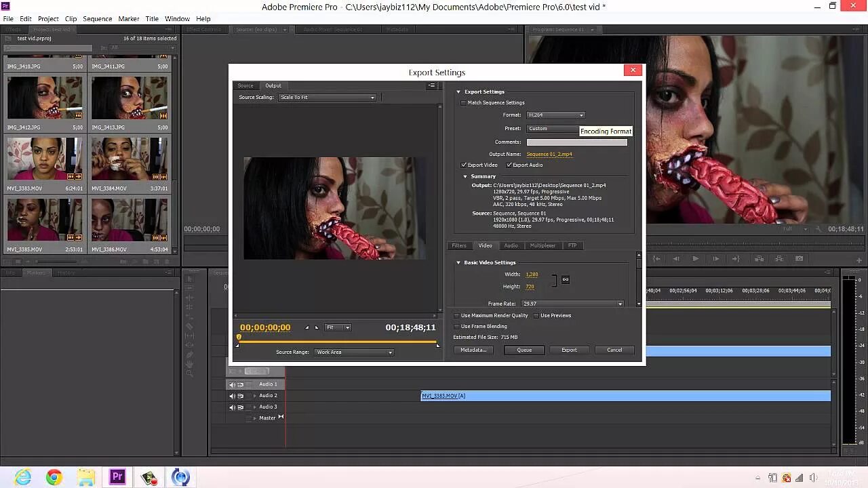
Task: Click Premiere Pro taskbar icon
Action: click(117, 477)
